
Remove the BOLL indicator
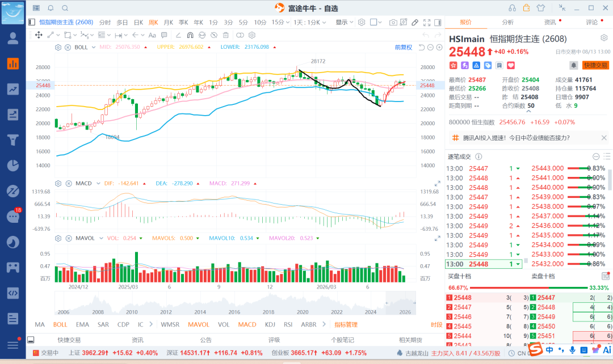pyautogui.click(x=68, y=47)
